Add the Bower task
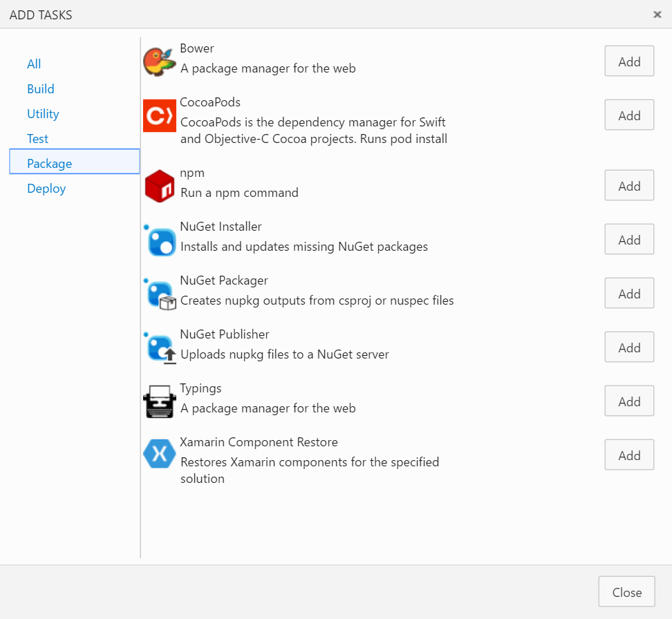 629,61
